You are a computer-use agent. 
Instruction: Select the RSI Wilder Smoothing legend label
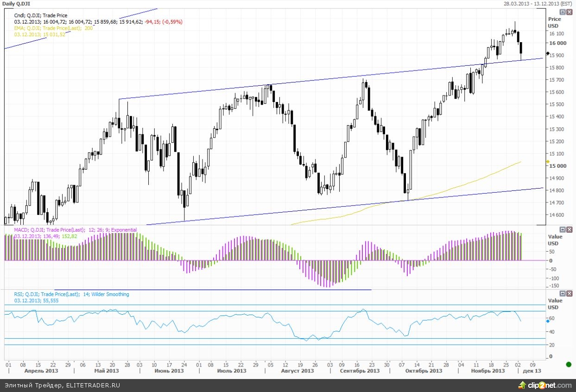(71, 294)
